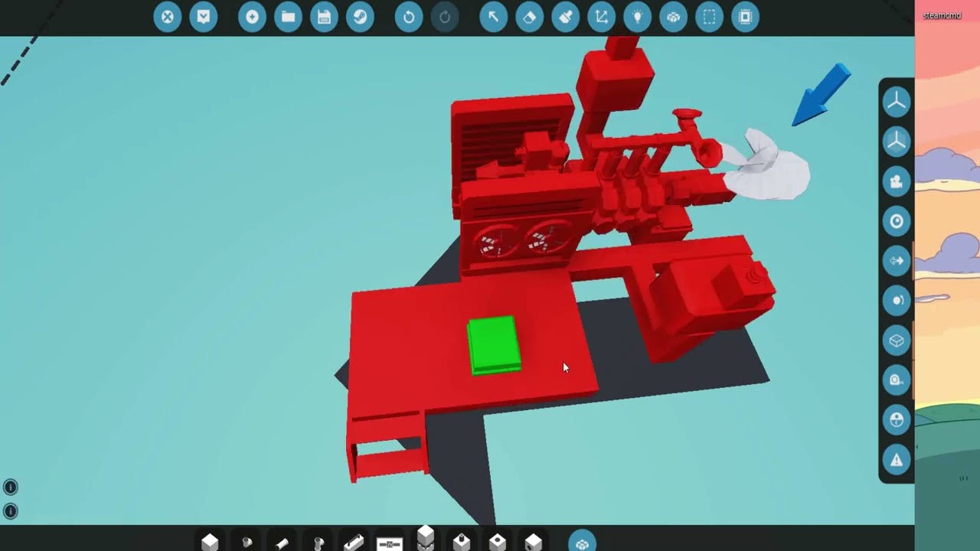Select the paint brush tool

(x=566, y=17)
